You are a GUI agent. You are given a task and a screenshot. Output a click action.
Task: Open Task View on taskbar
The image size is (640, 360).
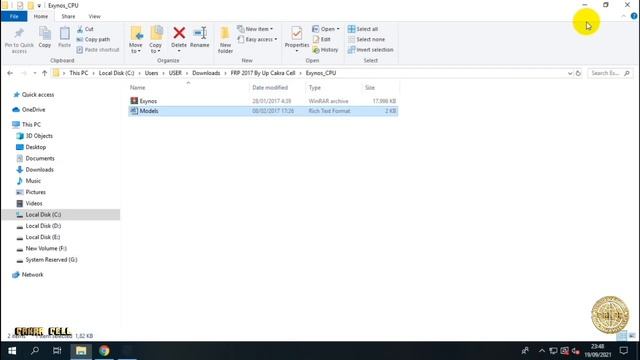pos(57,351)
